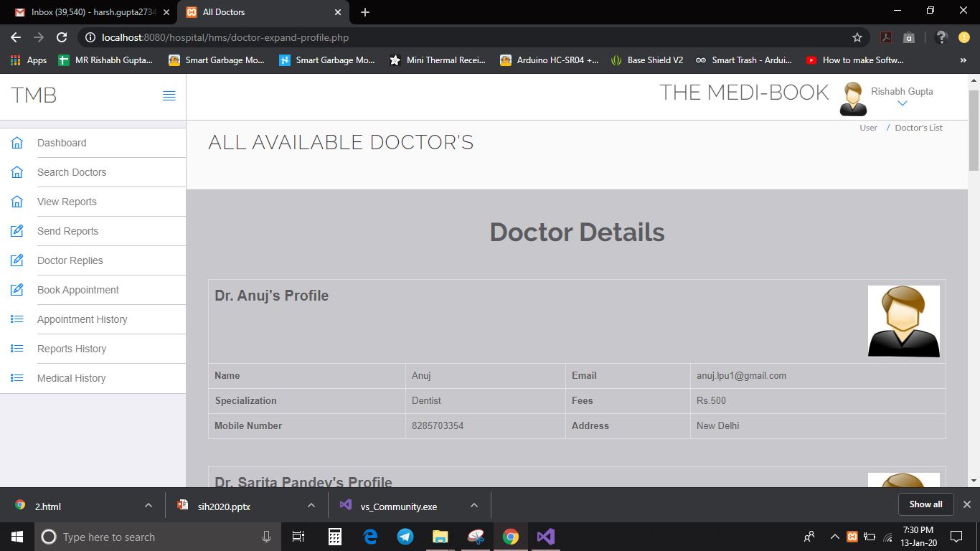
Task: Click the Reports History list icon
Action: click(17, 349)
